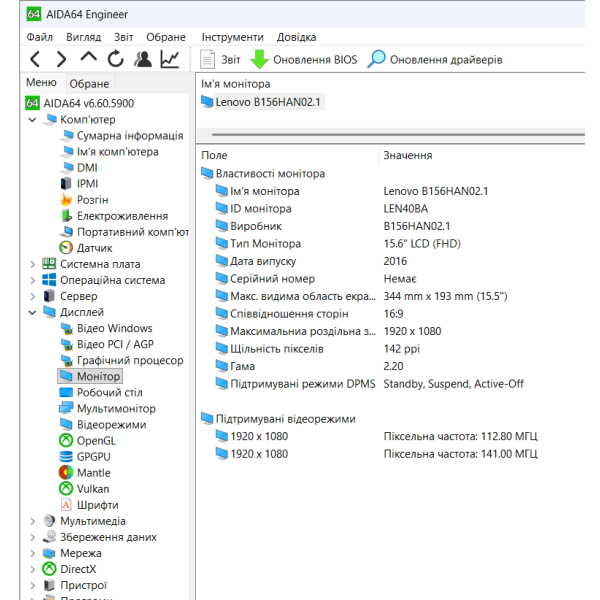Click the Звіт report toolbar button

point(220,60)
